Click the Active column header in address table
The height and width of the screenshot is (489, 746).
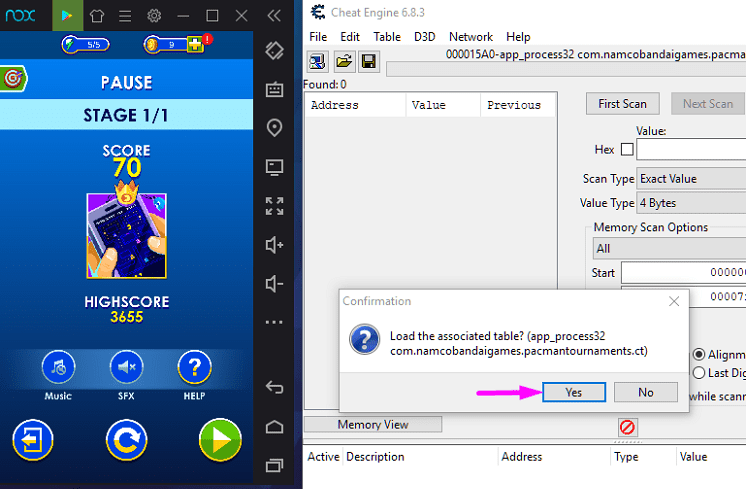(x=323, y=457)
